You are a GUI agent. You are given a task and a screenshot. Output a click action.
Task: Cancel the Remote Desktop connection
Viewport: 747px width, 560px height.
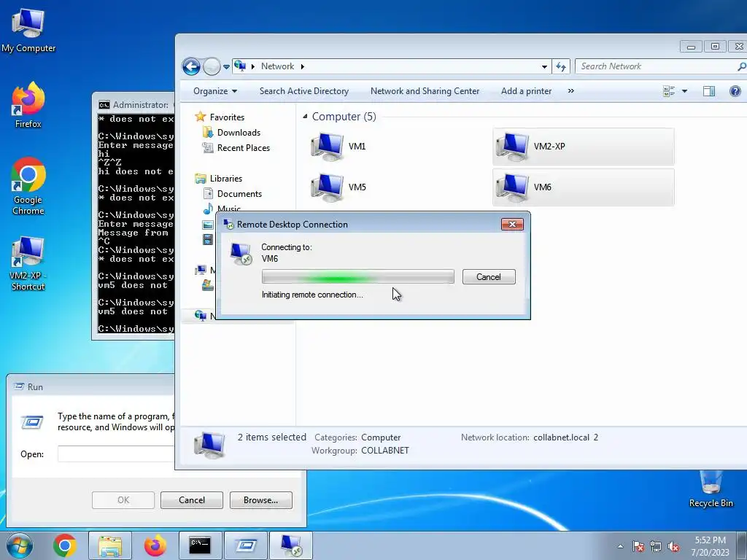point(489,276)
